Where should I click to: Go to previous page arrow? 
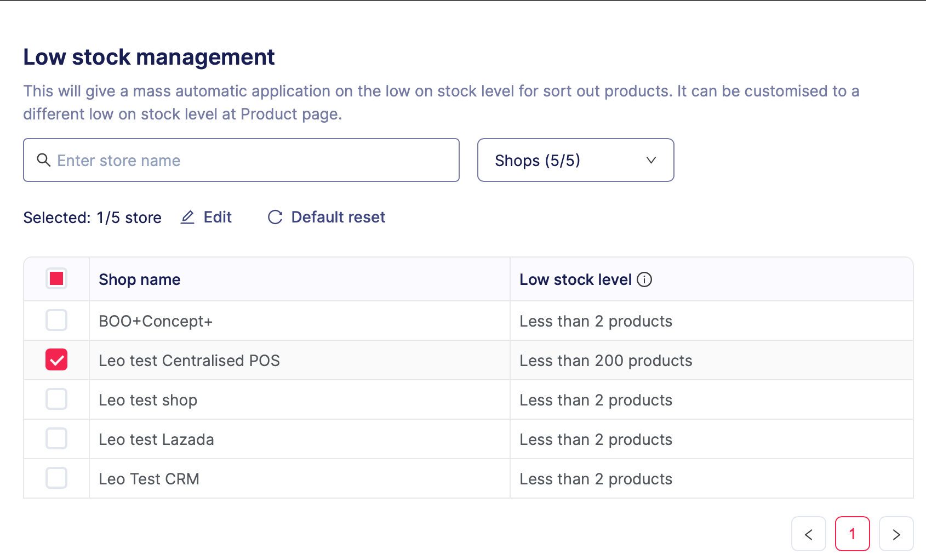(808, 534)
